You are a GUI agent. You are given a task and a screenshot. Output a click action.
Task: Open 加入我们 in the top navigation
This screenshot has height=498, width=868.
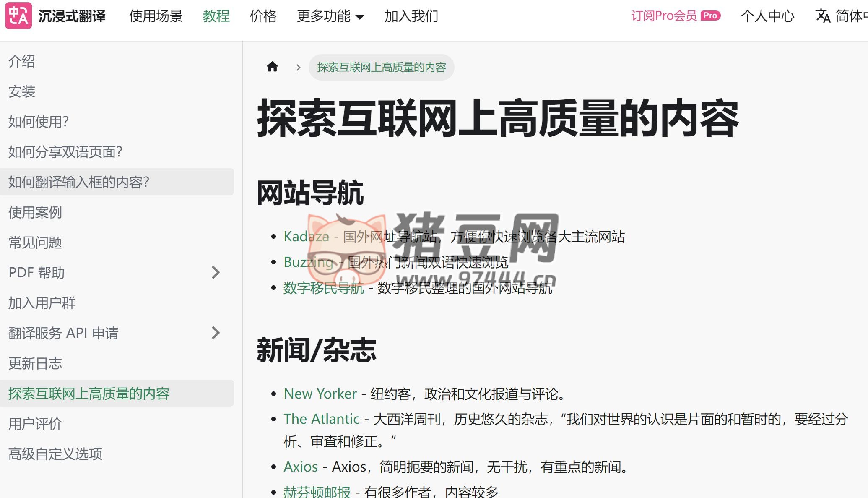[x=411, y=16]
